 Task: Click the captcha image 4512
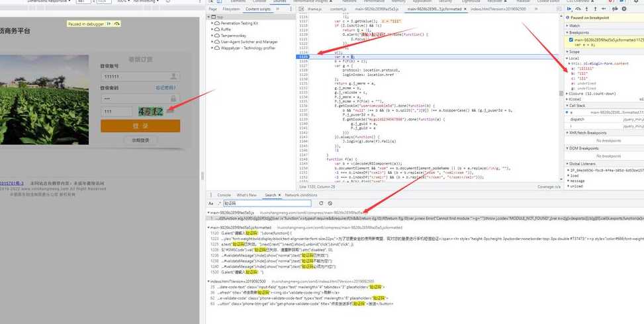pos(151,112)
